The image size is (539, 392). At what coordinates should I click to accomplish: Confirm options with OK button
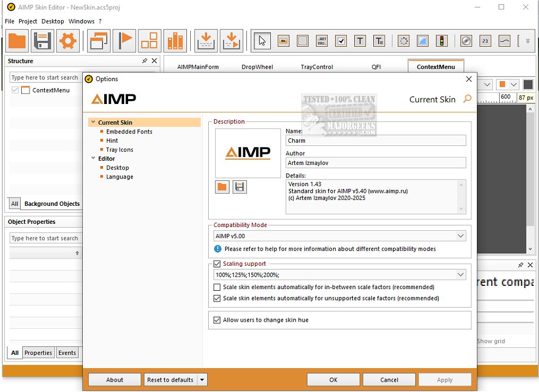click(x=333, y=379)
